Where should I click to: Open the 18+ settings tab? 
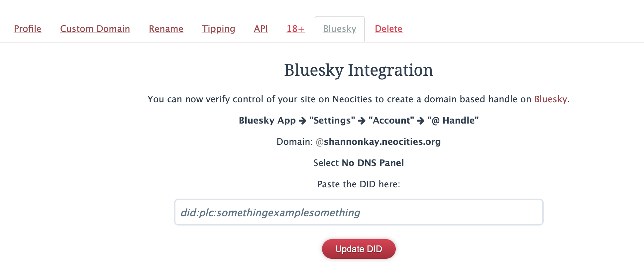(295, 29)
